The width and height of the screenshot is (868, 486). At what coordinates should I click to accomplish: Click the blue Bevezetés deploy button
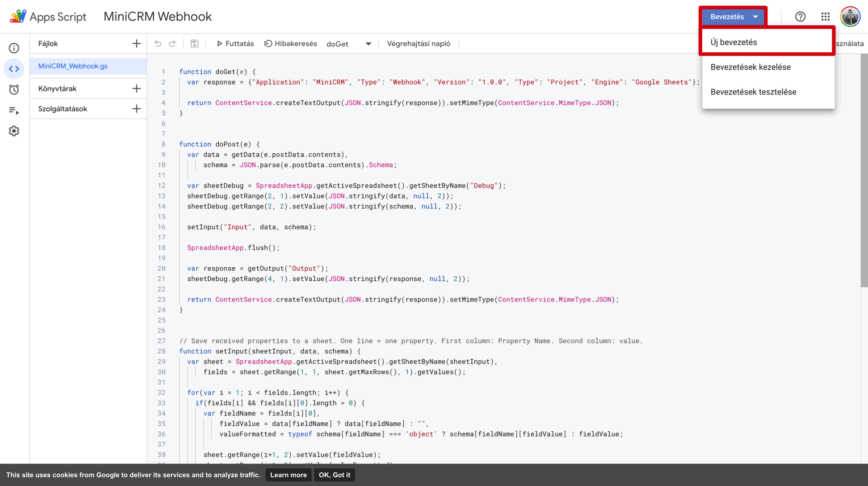point(733,17)
